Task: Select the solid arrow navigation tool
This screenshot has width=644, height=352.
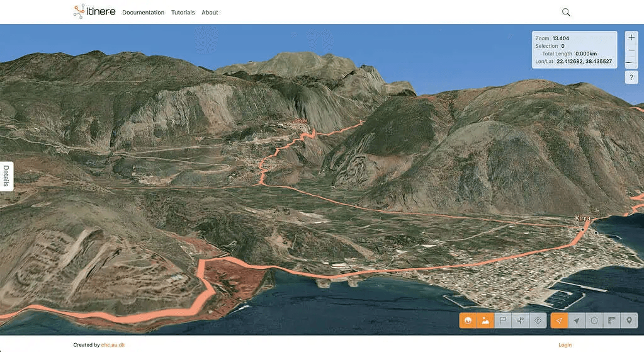Action: (577, 321)
